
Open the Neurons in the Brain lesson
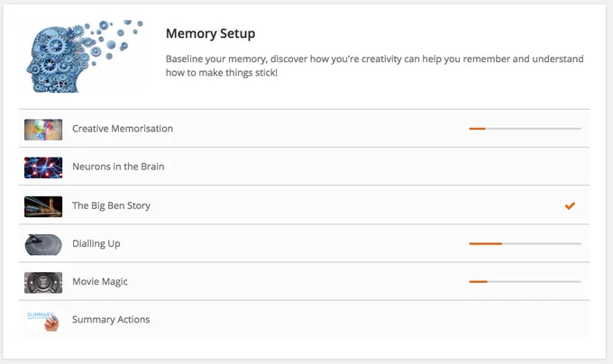click(x=118, y=167)
